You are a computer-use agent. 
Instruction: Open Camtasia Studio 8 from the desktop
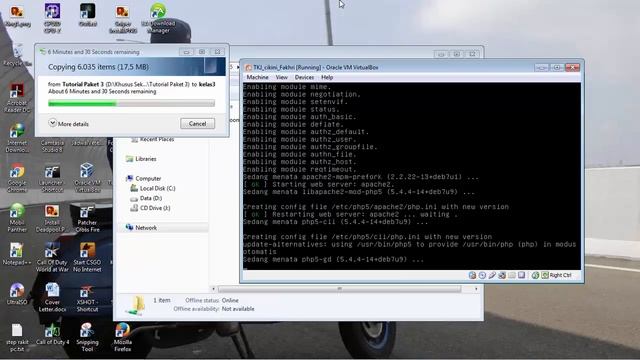pos(52,146)
